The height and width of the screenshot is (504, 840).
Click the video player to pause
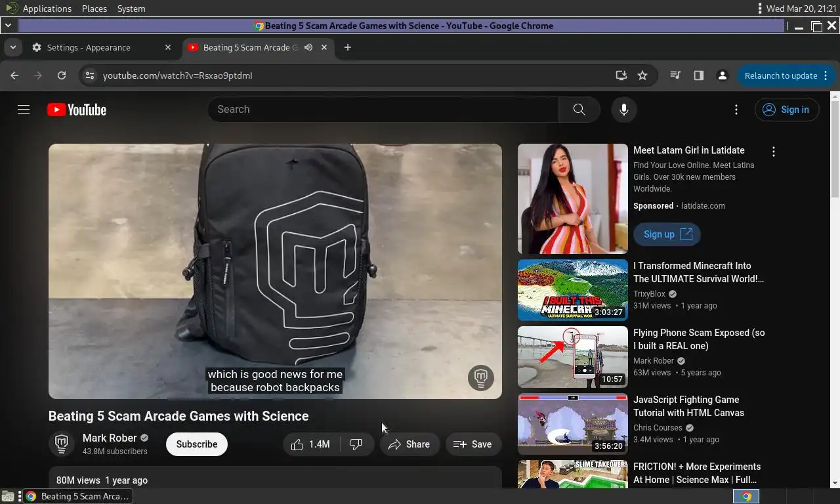tap(275, 271)
